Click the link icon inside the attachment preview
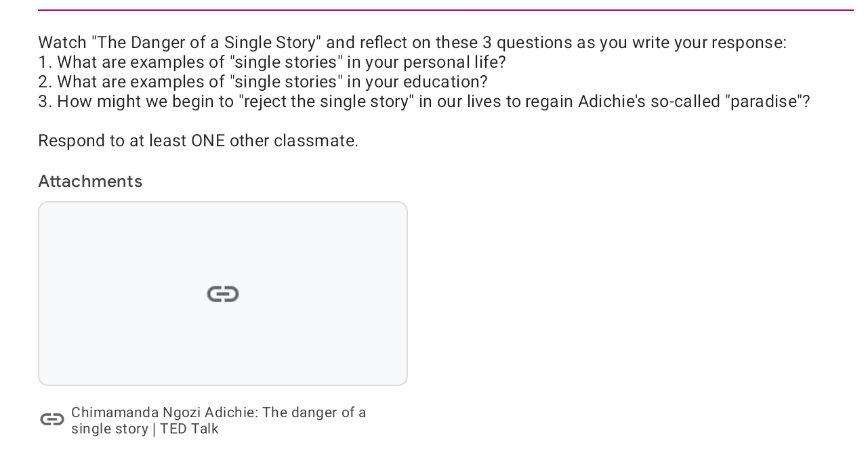 tap(223, 294)
